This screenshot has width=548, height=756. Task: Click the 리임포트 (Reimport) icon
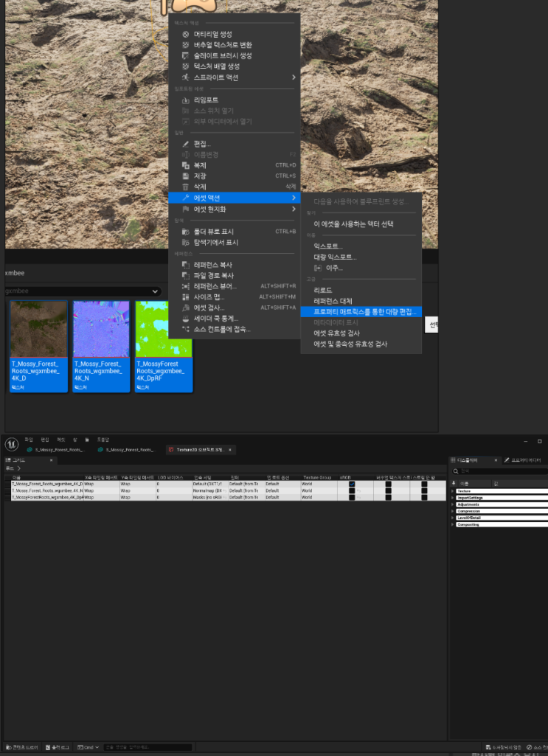click(x=186, y=100)
